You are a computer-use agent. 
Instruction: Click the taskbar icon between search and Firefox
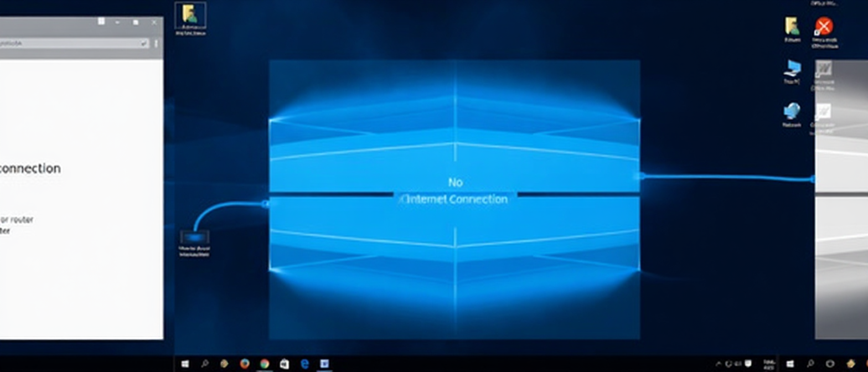click(224, 364)
